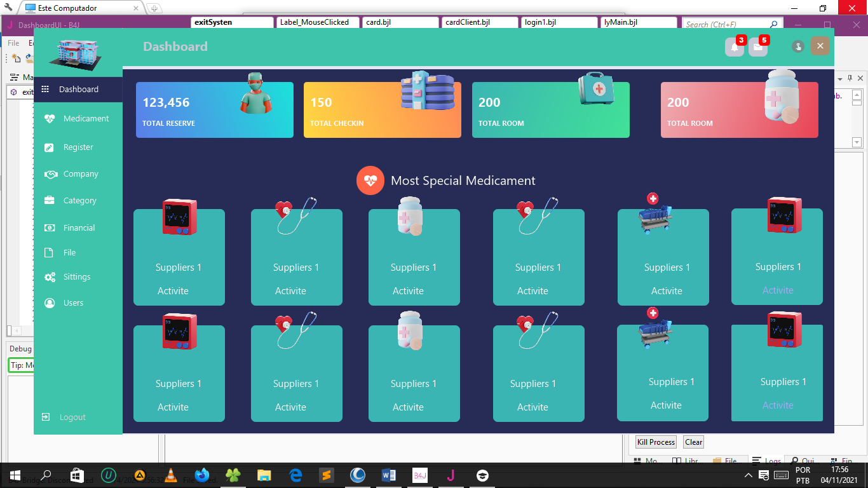Open the Sittings menu item
The image size is (868, 488).
point(77,277)
